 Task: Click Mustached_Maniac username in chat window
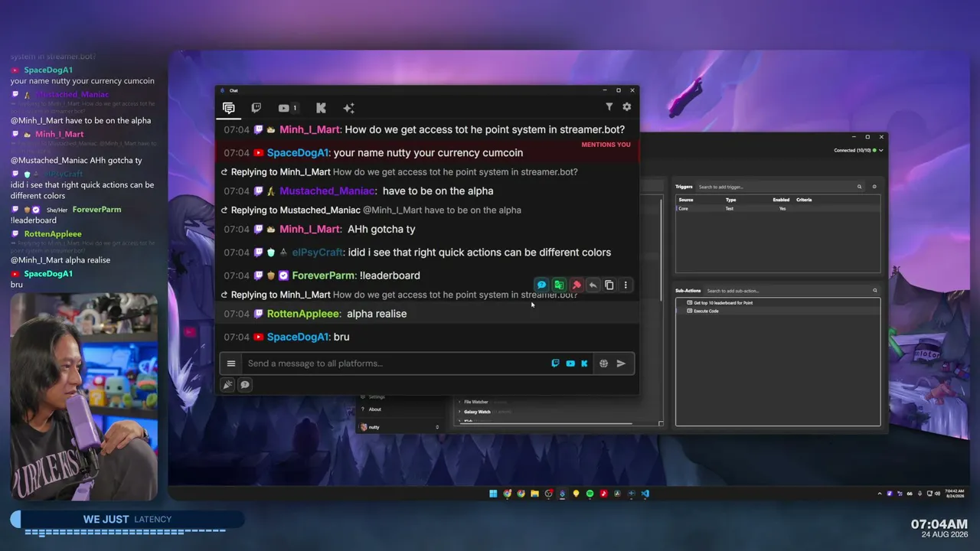pyautogui.click(x=328, y=191)
